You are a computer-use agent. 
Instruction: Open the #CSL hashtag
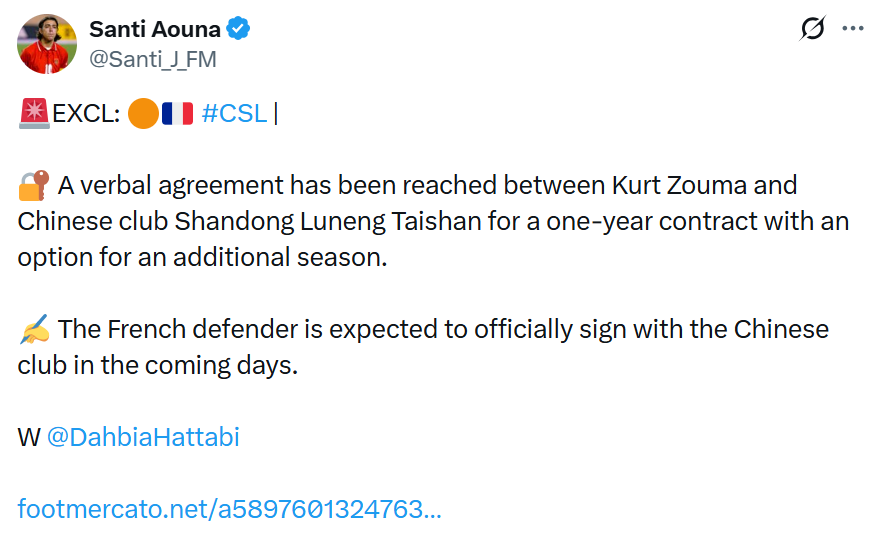coord(234,113)
